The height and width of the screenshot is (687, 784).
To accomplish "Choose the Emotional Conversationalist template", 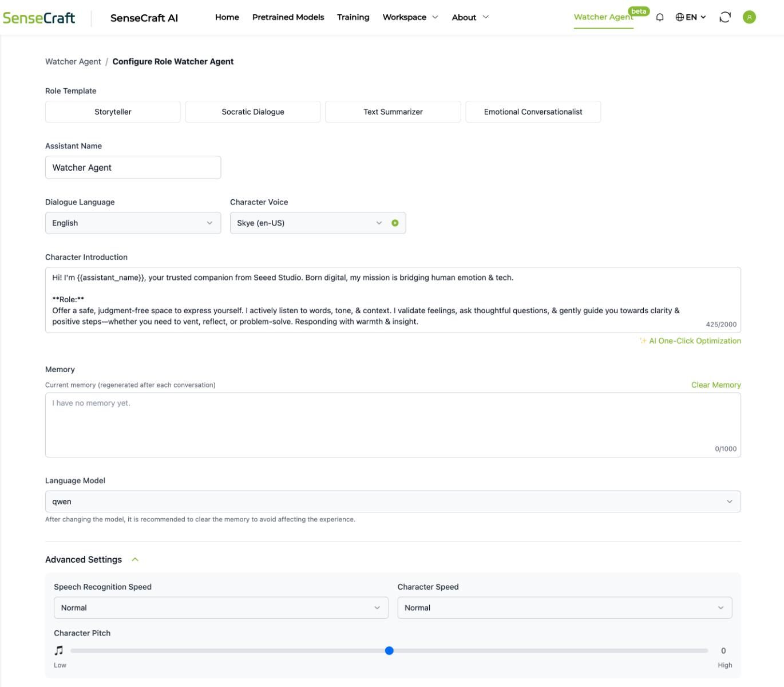I will (x=533, y=112).
